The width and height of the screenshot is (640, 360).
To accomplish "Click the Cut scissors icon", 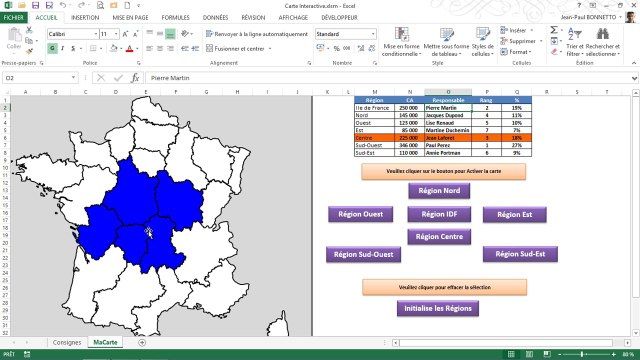I will point(29,30).
